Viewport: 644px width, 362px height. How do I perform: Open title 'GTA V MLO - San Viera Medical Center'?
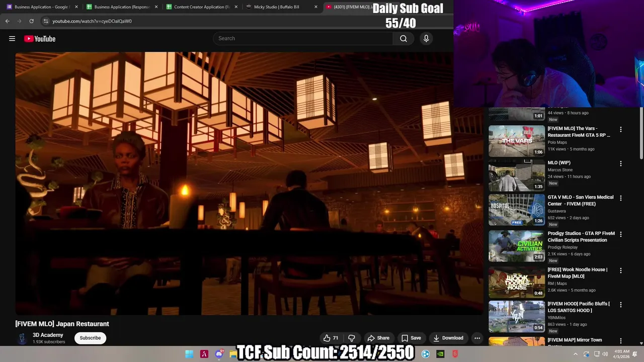pos(581,201)
